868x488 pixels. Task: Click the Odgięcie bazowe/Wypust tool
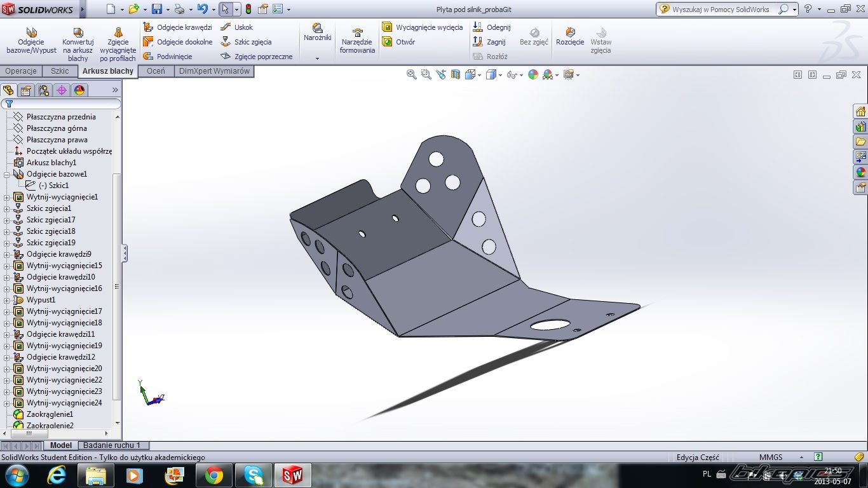point(31,40)
